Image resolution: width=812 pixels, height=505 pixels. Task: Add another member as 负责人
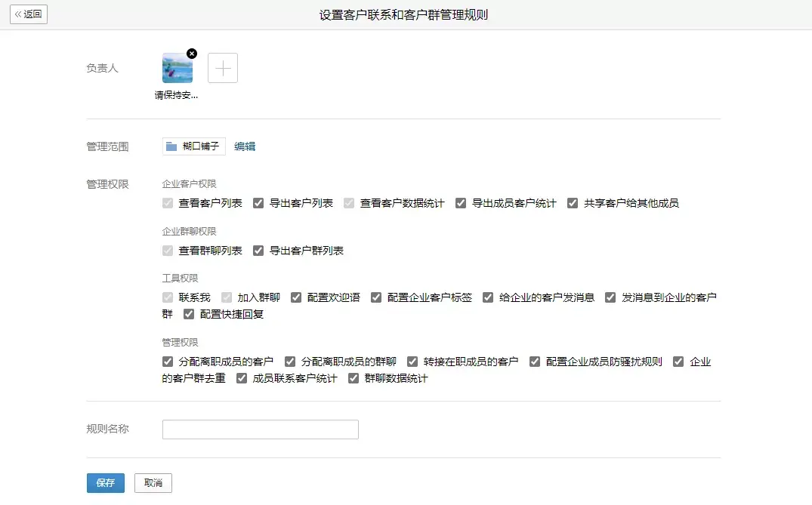pyautogui.click(x=222, y=67)
